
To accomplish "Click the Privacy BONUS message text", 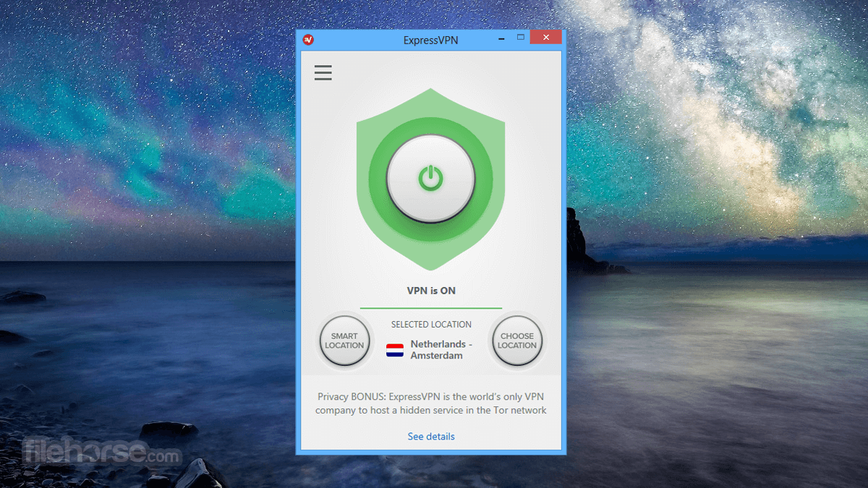I will point(431,403).
